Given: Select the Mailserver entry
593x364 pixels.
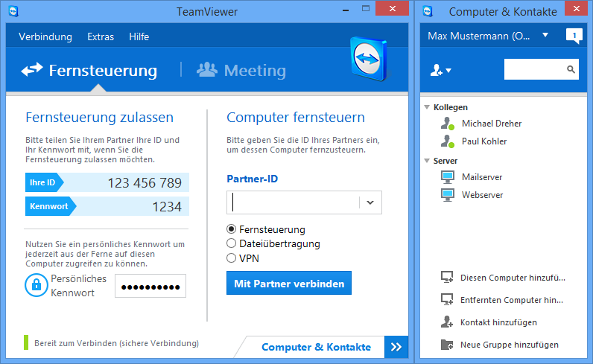Looking at the screenshot, I should click(482, 177).
